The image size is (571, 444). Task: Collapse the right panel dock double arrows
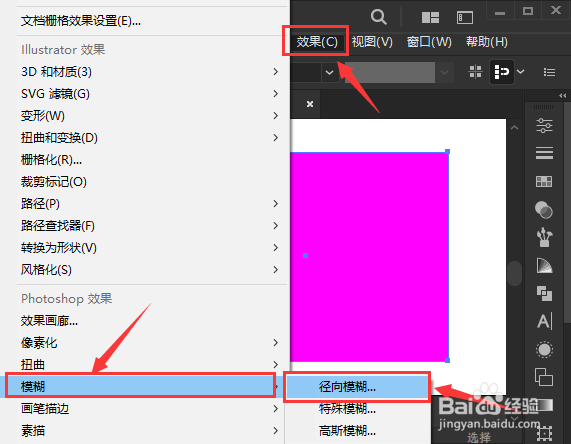pos(563,96)
